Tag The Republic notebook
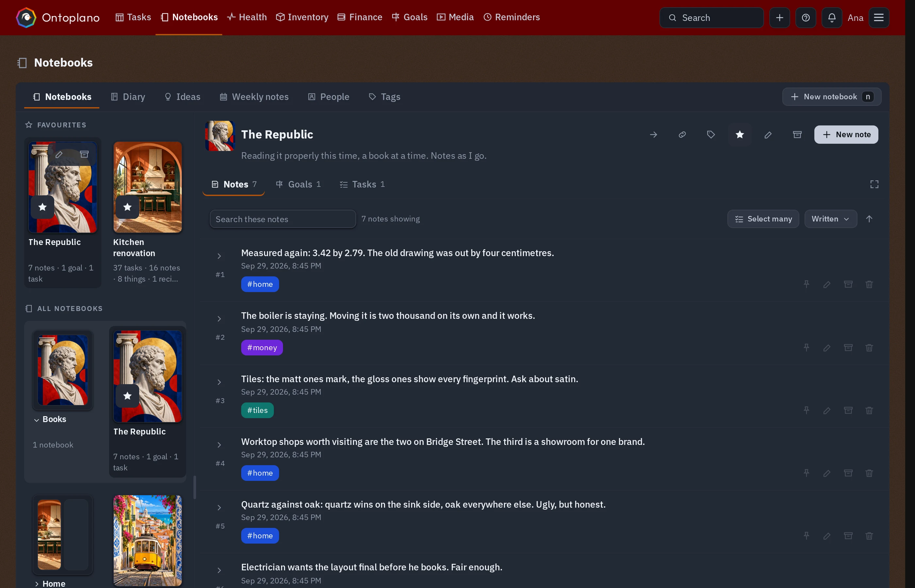 (710, 134)
